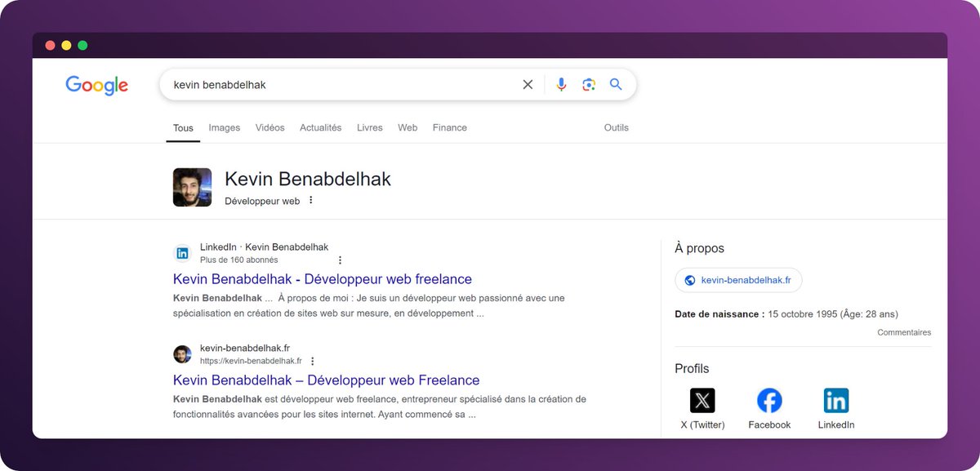Open link Kevin Benabdelhak - Développeur web freelance
980x471 pixels.
[323, 279]
